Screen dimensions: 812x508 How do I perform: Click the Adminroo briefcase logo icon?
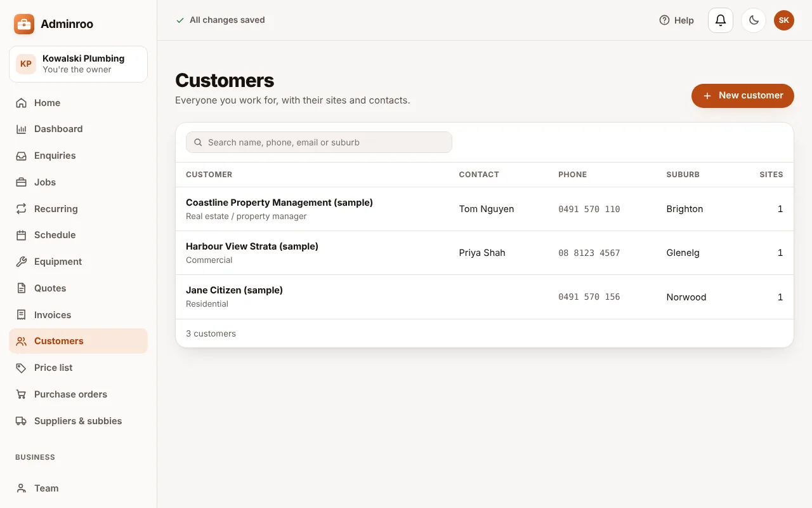[x=24, y=24]
